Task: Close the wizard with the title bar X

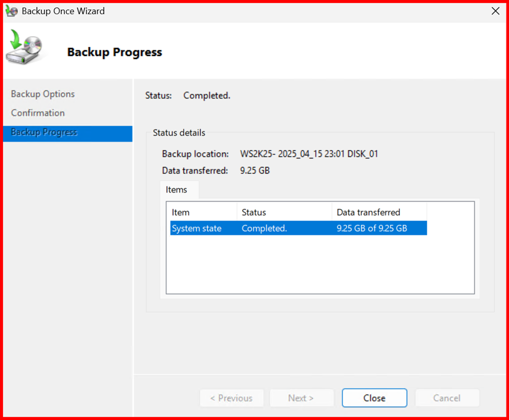Action: point(495,11)
